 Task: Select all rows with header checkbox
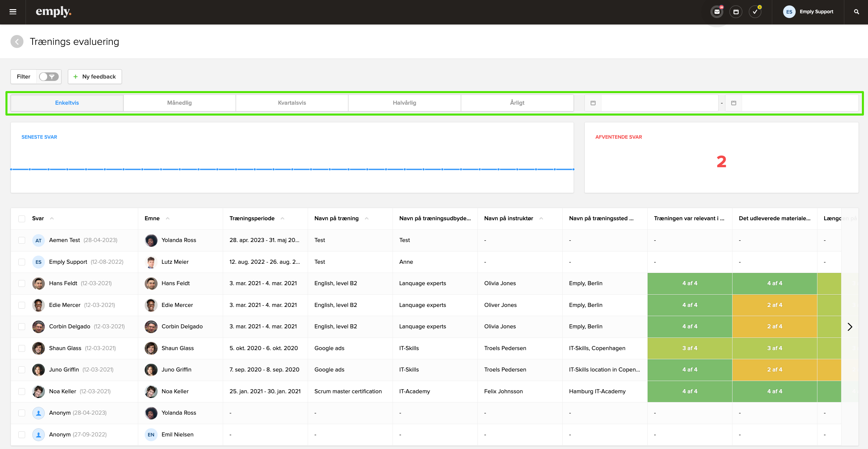point(22,219)
